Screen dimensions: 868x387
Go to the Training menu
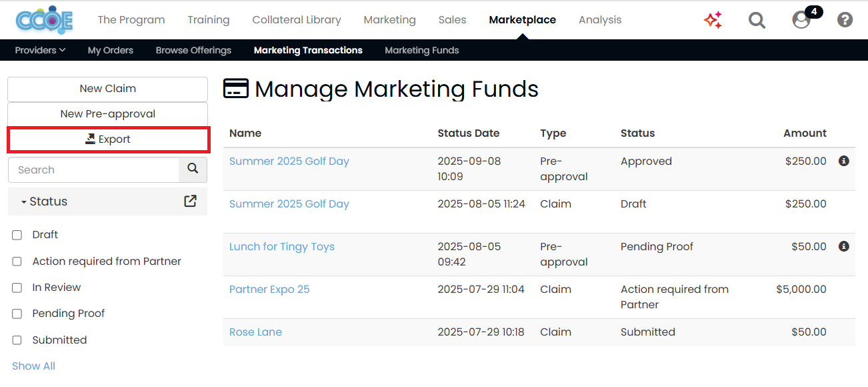pos(209,20)
